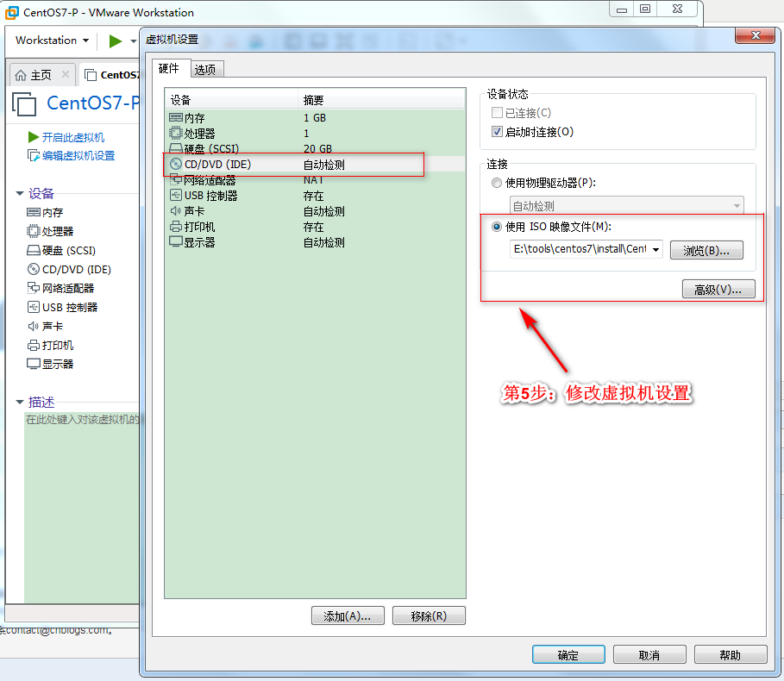Click the display monitor icon in dialog list
The width and height of the screenshot is (784, 681).
(x=175, y=242)
